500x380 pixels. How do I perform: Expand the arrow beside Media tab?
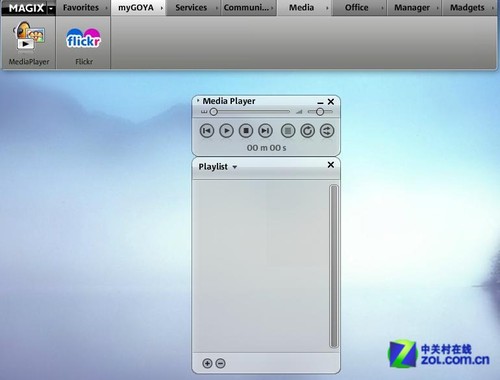327,8
